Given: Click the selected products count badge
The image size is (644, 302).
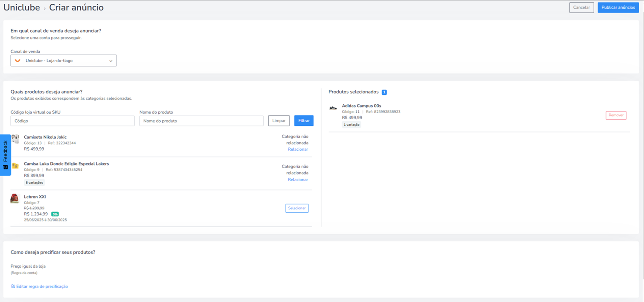Looking at the screenshot, I should (x=384, y=92).
